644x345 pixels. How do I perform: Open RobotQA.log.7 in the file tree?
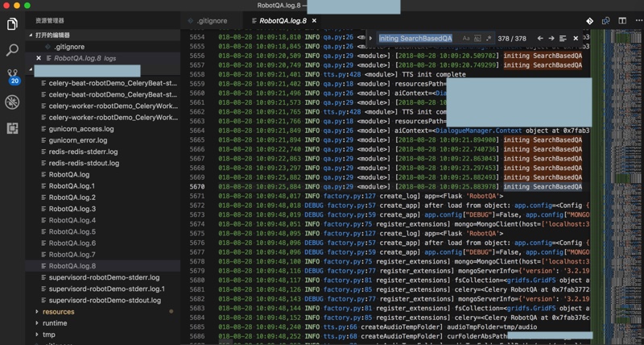72,255
